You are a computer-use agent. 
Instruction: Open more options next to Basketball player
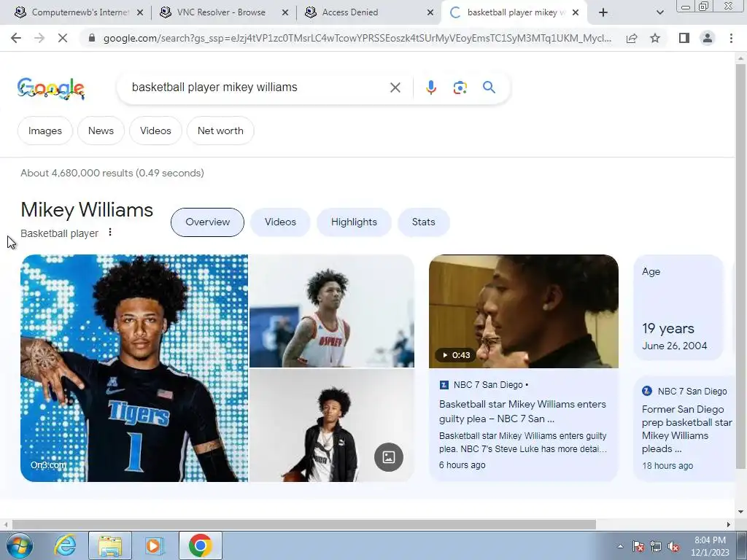[110, 233]
